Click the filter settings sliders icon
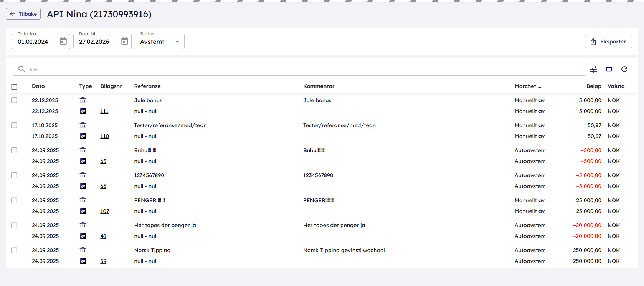Viewport: 644px width, 286px height. (593, 69)
